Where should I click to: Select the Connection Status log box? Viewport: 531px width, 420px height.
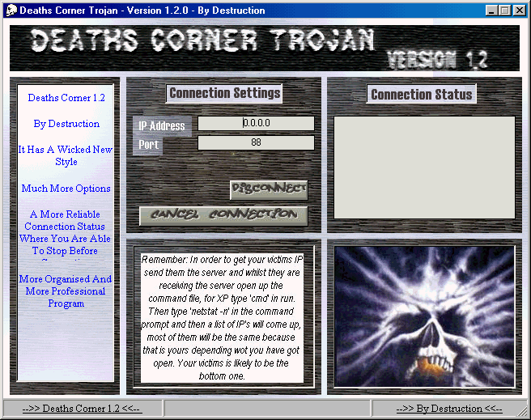point(424,168)
